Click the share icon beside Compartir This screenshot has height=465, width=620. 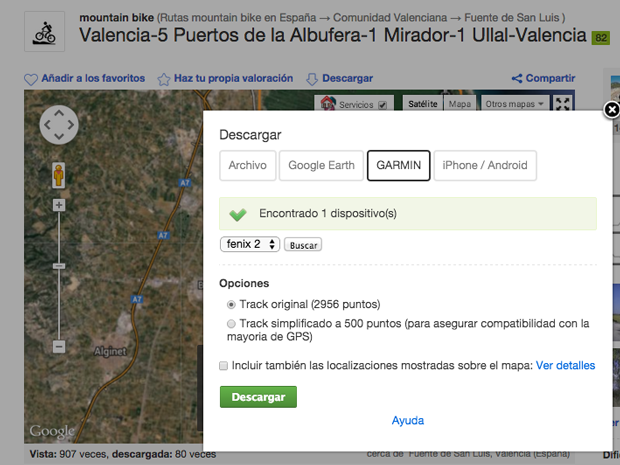tap(517, 78)
